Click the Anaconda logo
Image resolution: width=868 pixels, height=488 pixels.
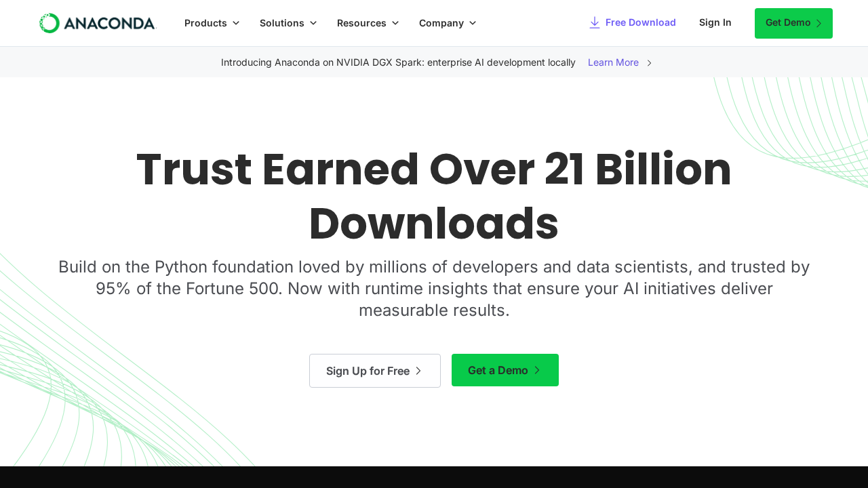coord(97,22)
